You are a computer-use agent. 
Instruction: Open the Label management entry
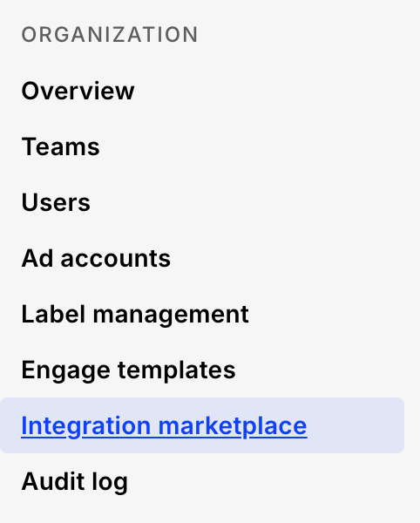point(135,314)
